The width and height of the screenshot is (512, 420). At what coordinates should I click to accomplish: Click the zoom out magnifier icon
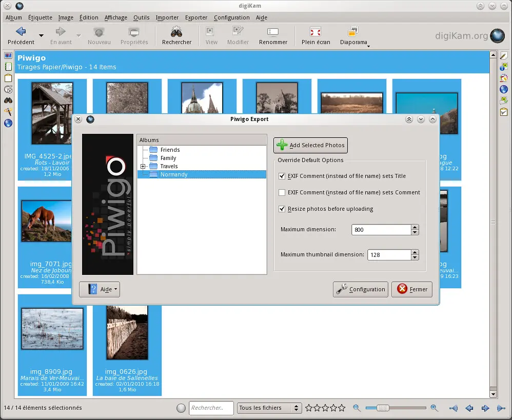357,408
